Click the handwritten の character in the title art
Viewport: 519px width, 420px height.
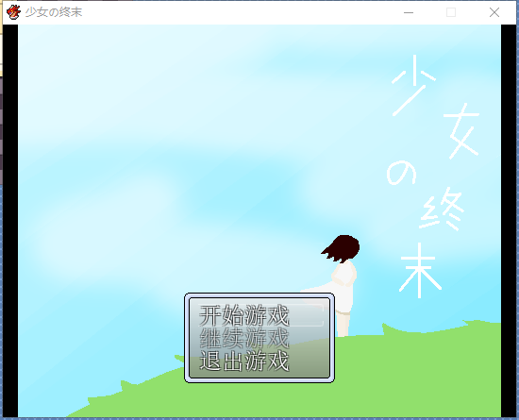point(401,173)
